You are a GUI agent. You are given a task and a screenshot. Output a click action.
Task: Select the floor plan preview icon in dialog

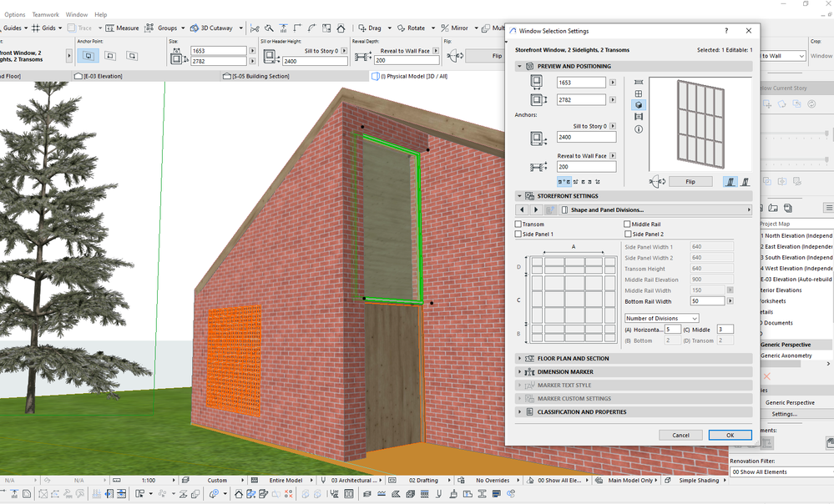pyautogui.click(x=639, y=82)
